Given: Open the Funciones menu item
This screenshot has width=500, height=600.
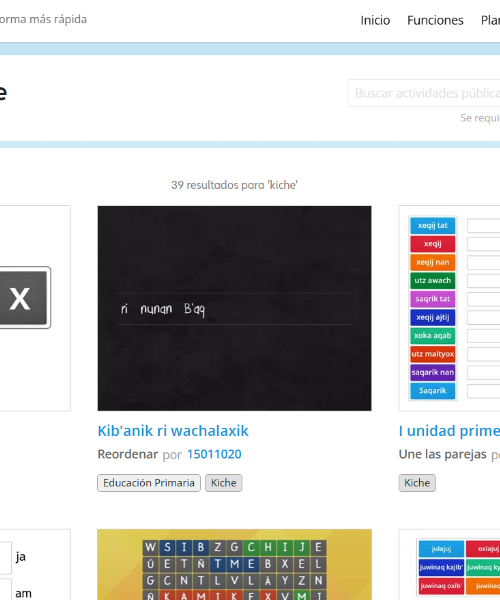Looking at the screenshot, I should (435, 20).
